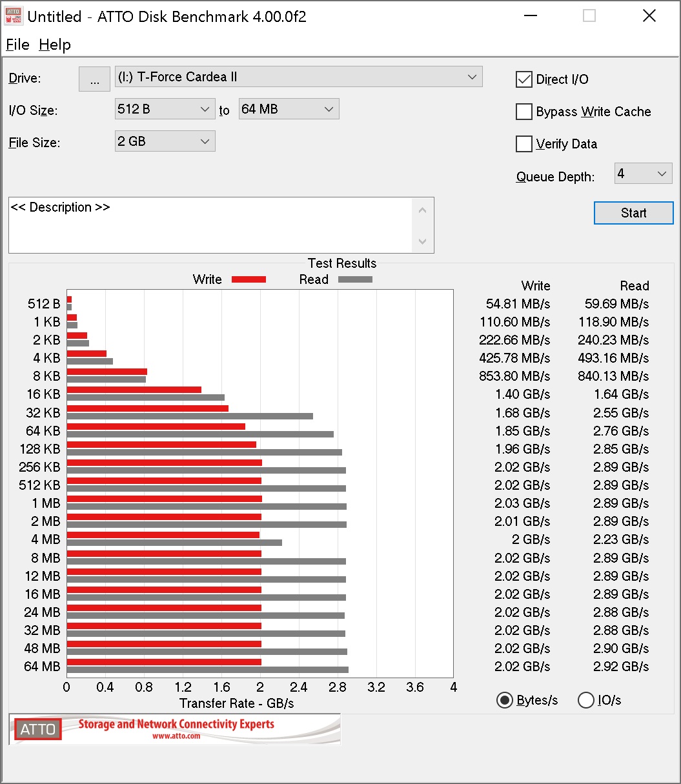Click the red Write legend swatch
This screenshot has height=784, width=681.
tap(249, 279)
